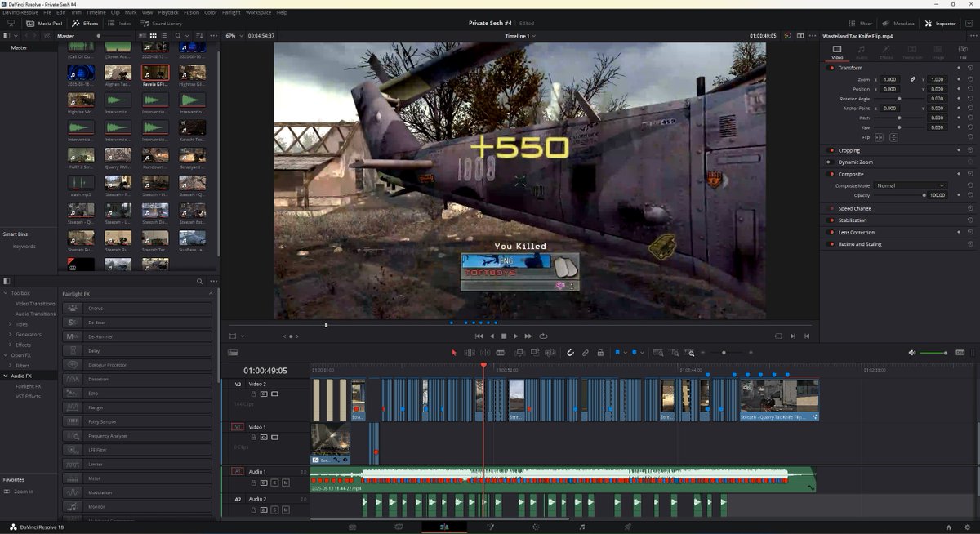Toggle the Position Lock padlock icon
980x534 pixels.
pyautogui.click(x=600, y=353)
